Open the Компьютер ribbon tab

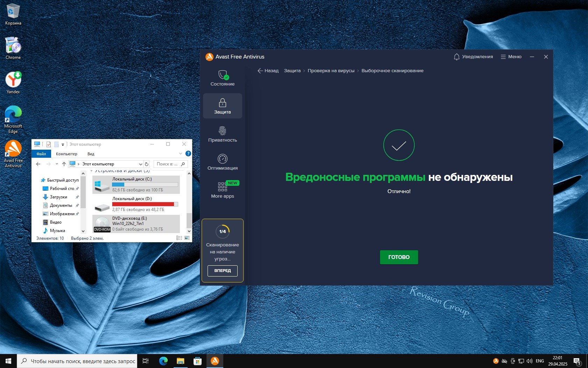66,154
